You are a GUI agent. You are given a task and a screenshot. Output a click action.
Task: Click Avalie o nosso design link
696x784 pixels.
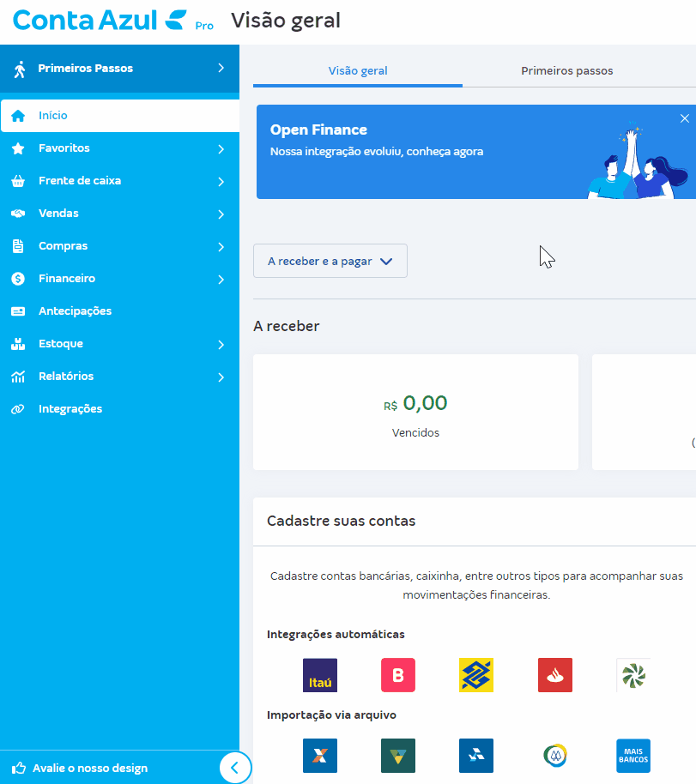pyautogui.click(x=90, y=768)
